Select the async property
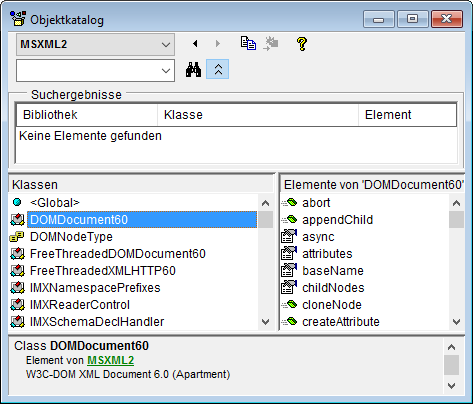 (x=318, y=237)
